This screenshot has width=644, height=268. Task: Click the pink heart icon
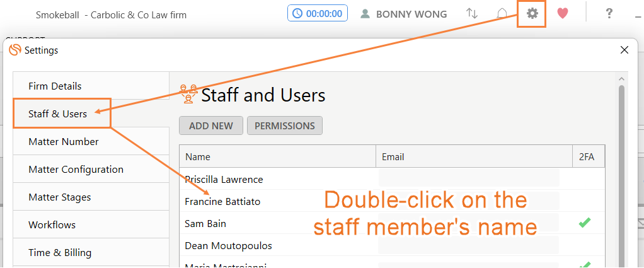(x=563, y=14)
